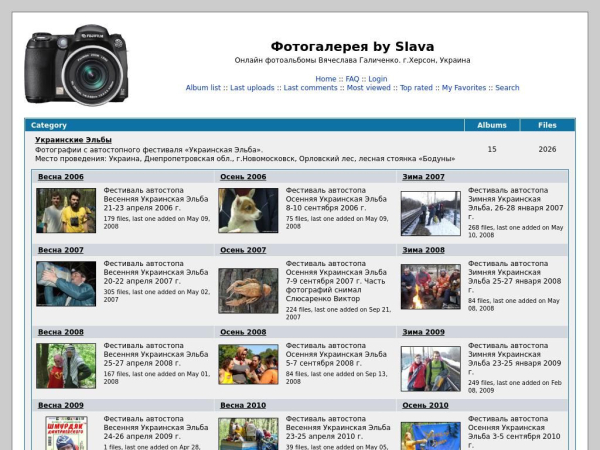Click the albums count 15
600x450 pixels.
click(492, 149)
